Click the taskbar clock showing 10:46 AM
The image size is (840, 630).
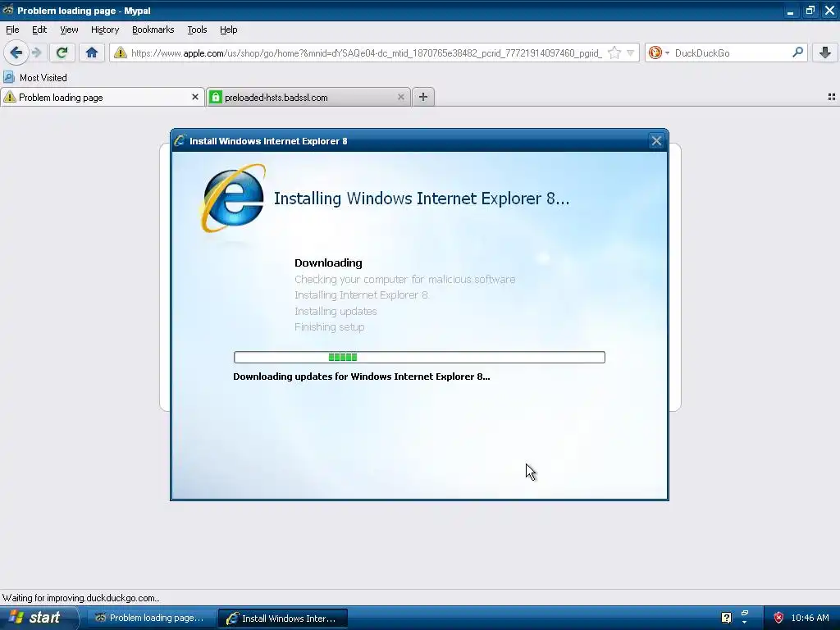click(810, 618)
